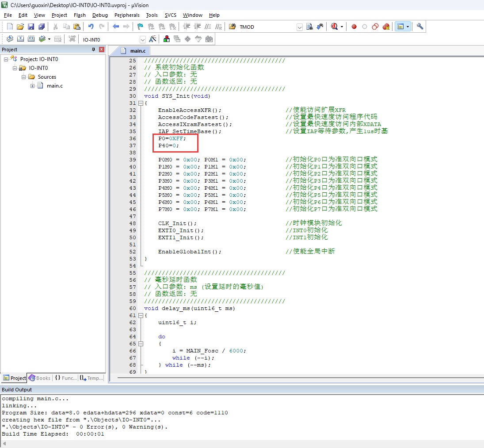Screen dimensions: 484x448
Task: Switch to the main.c editor tab
Action: click(133, 51)
